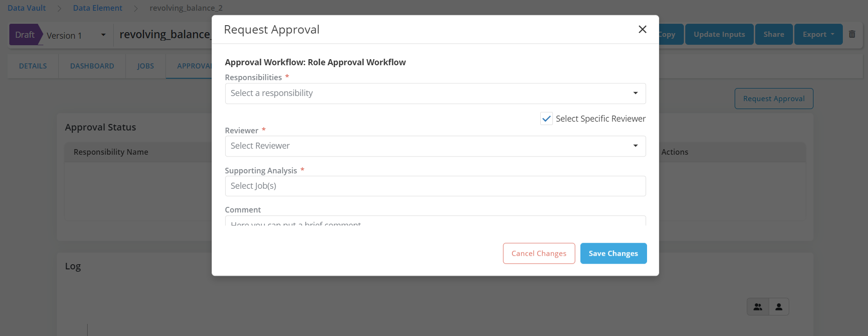Open the Dashboard tab
Image resolution: width=868 pixels, height=336 pixels.
(x=92, y=66)
